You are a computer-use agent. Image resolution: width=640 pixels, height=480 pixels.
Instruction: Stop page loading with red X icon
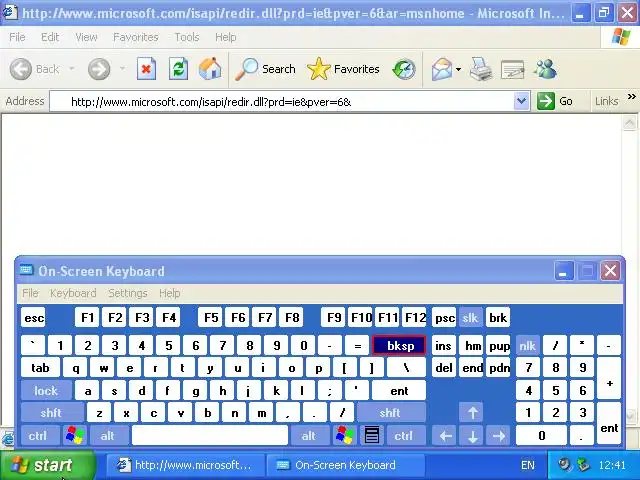coord(146,69)
